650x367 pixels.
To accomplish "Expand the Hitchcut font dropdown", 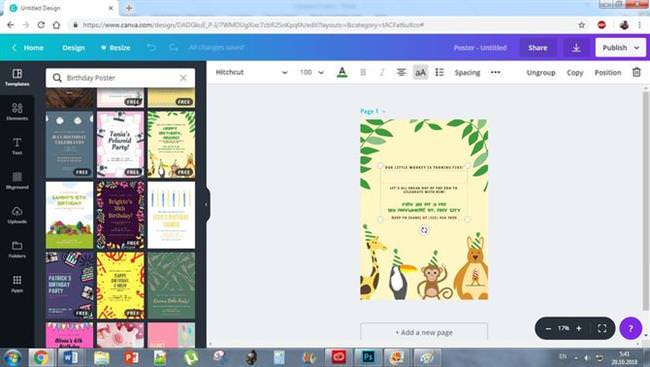I will (251, 72).
